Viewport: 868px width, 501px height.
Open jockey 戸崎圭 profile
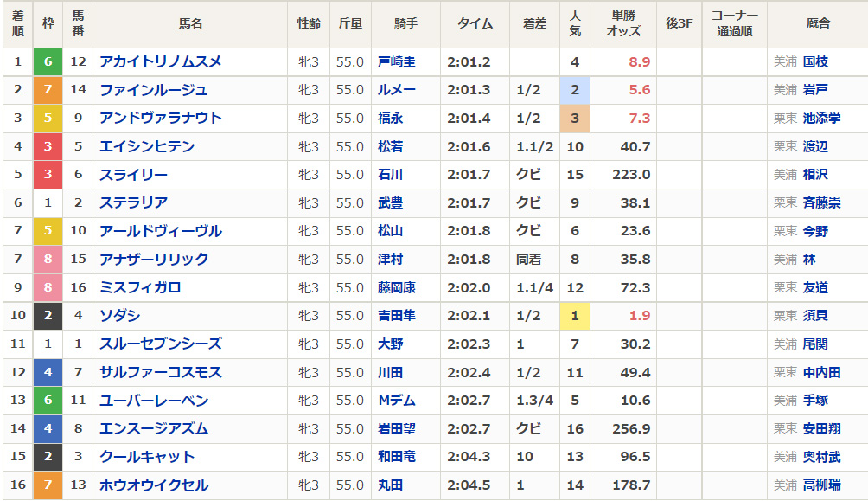coord(396,61)
